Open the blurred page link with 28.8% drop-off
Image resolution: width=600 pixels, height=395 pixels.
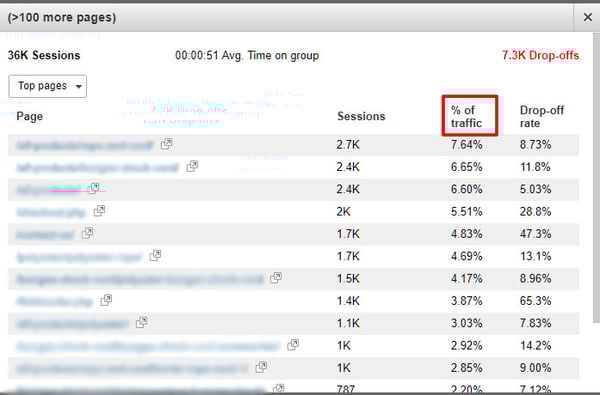point(51,212)
